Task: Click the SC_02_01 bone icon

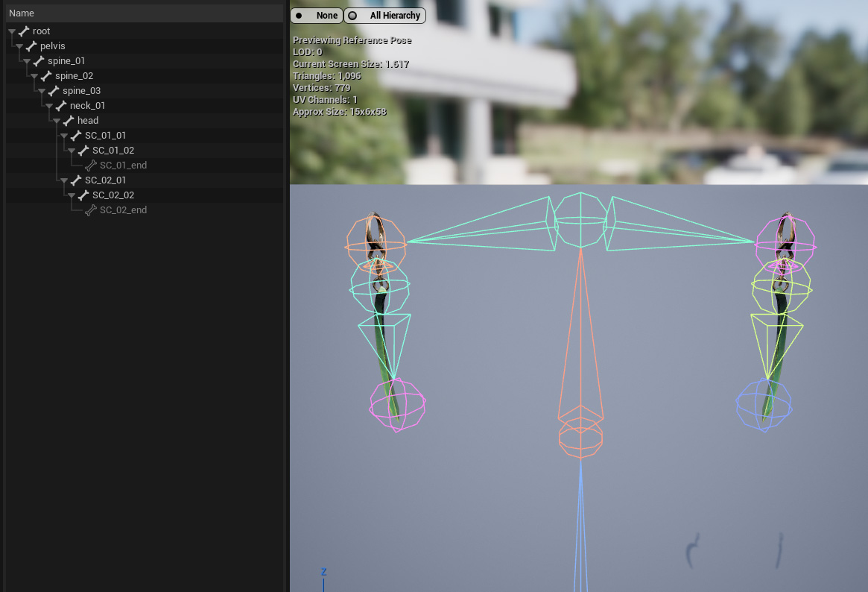Action: tap(76, 180)
